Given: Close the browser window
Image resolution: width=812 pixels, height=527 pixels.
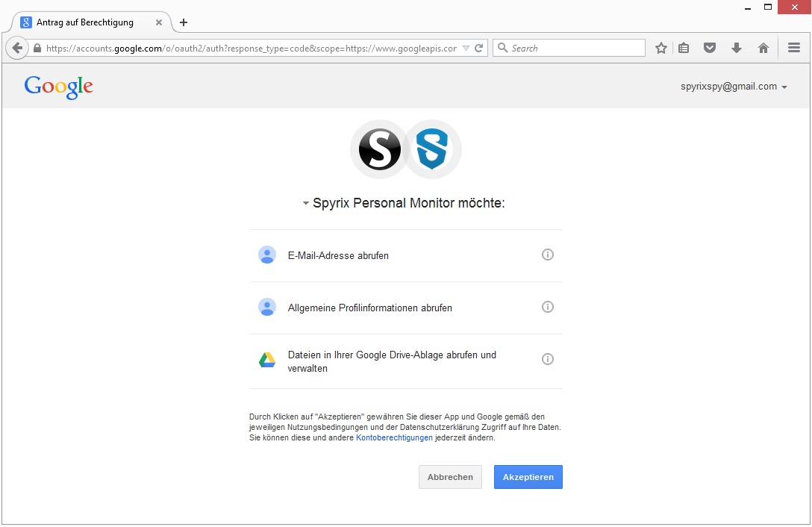Looking at the screenshot, I should tap(794, 7).
